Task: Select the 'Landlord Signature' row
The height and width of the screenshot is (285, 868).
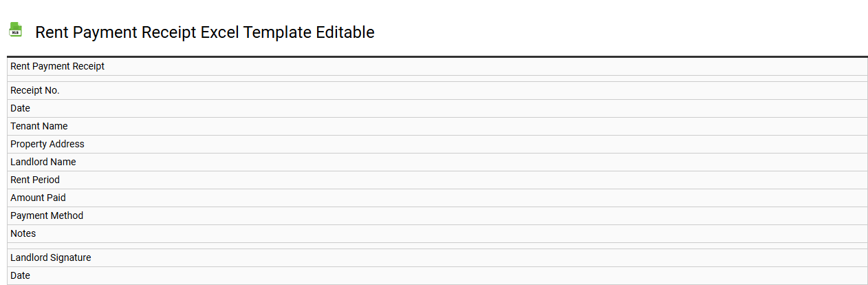Action: [x=51, y=257]
